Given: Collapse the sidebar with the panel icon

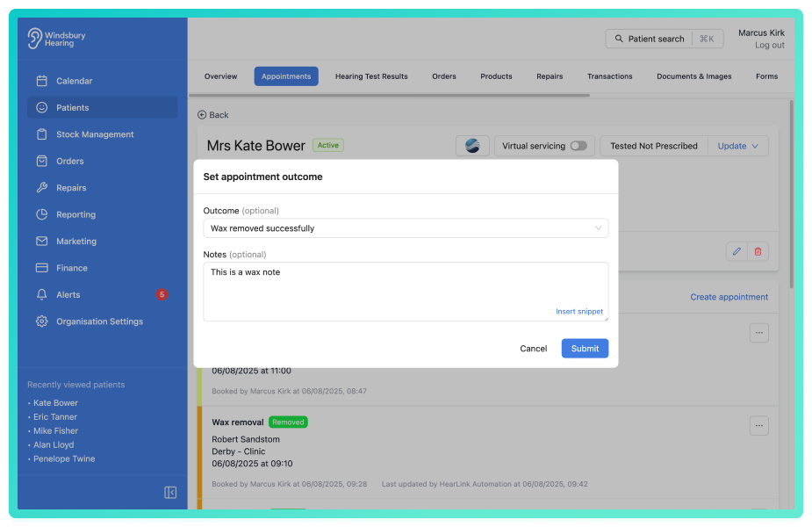Looking at the screenshot, I should click(170, 492).
